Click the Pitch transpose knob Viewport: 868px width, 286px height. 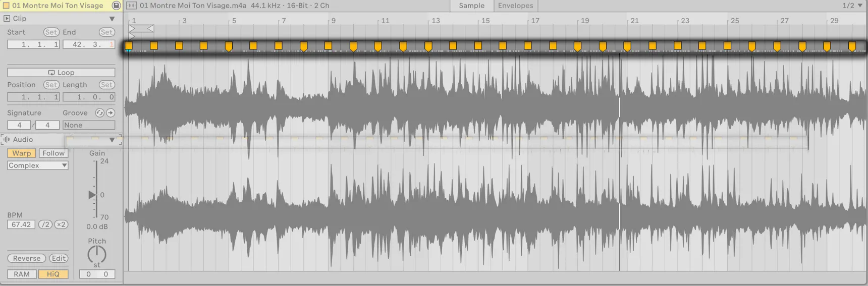coord(97,255)
